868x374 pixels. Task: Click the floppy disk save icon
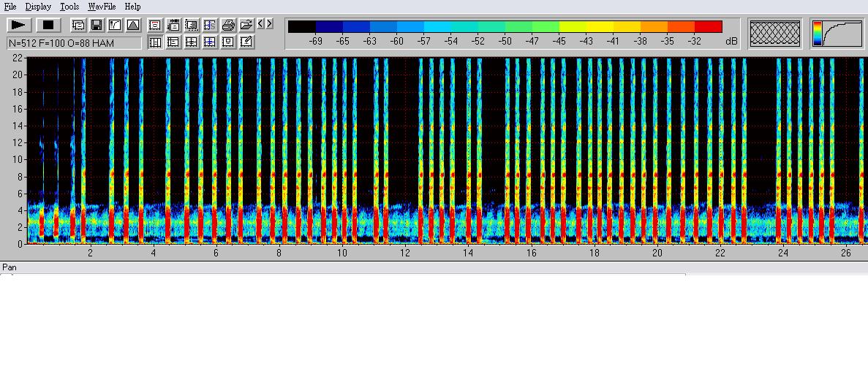coord(97,25)
